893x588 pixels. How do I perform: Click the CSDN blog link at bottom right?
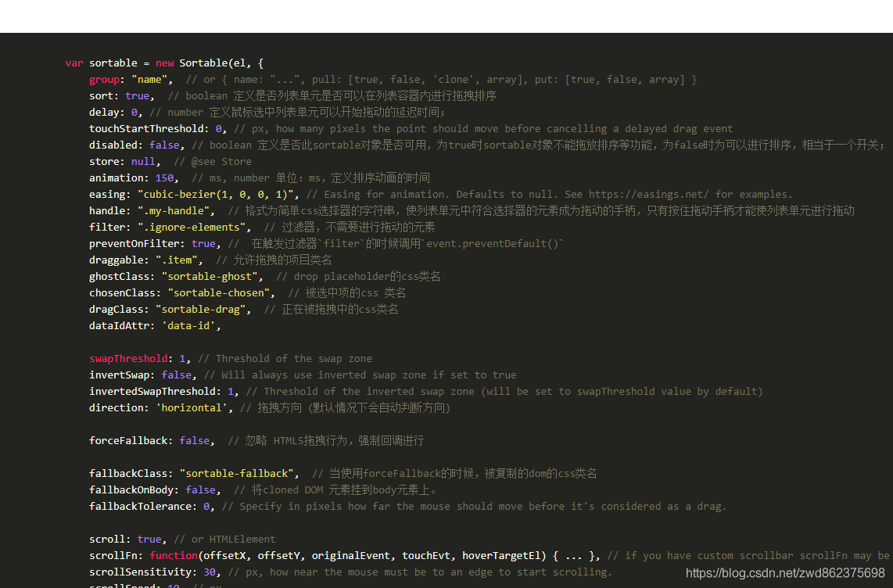click(x=785, y=572)
